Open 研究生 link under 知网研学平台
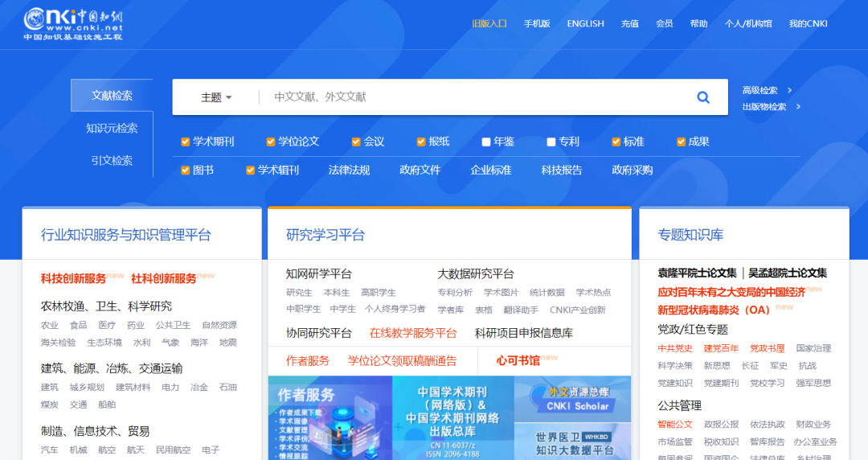 pos(299,293)
